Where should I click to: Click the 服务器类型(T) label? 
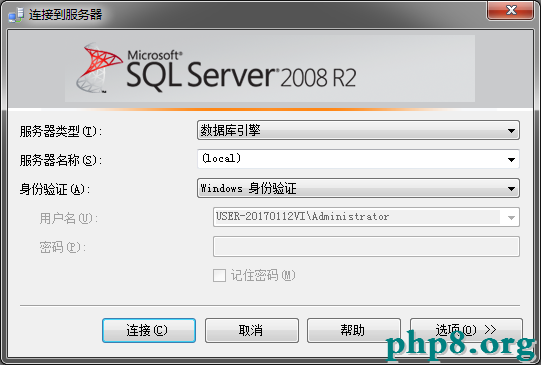61,131
